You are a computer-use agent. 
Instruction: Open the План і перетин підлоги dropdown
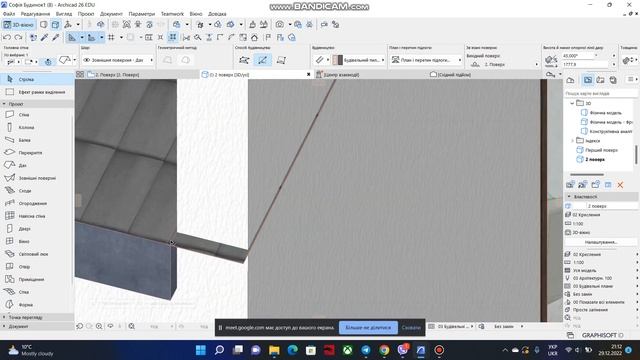[x=426, y=60]
